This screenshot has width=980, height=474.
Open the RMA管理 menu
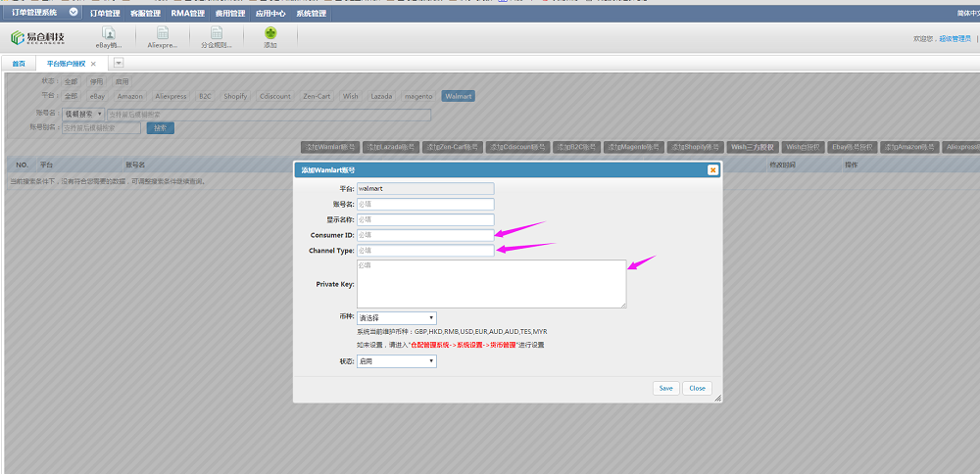(187, 14)
